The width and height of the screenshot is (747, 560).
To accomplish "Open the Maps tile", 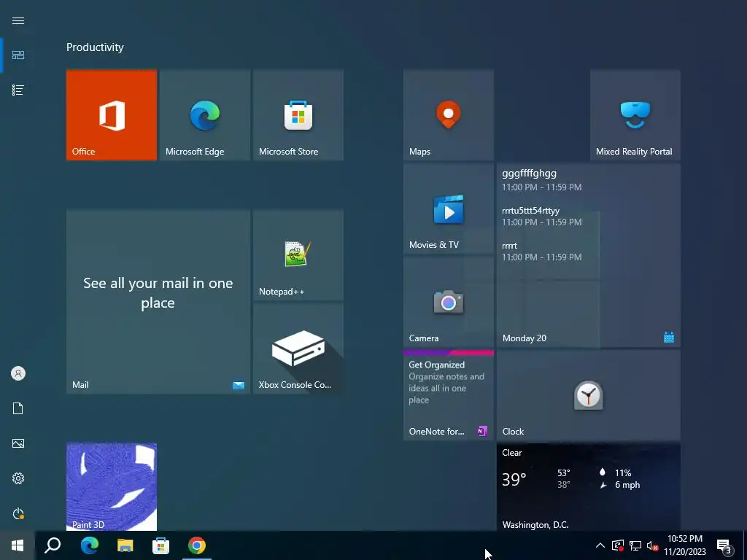I will tap(449, 114).
